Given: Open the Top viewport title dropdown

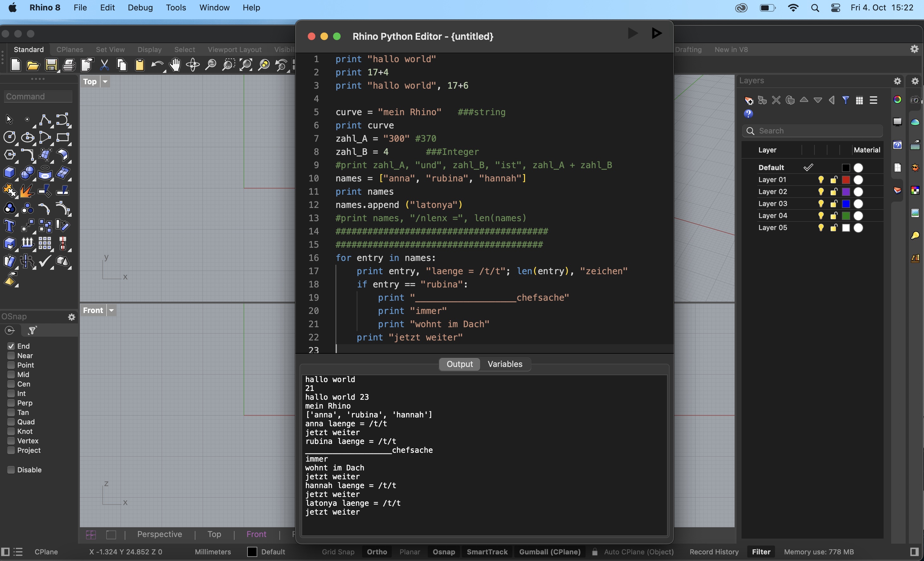Looking at the screenshot, I should pos(105,82).
